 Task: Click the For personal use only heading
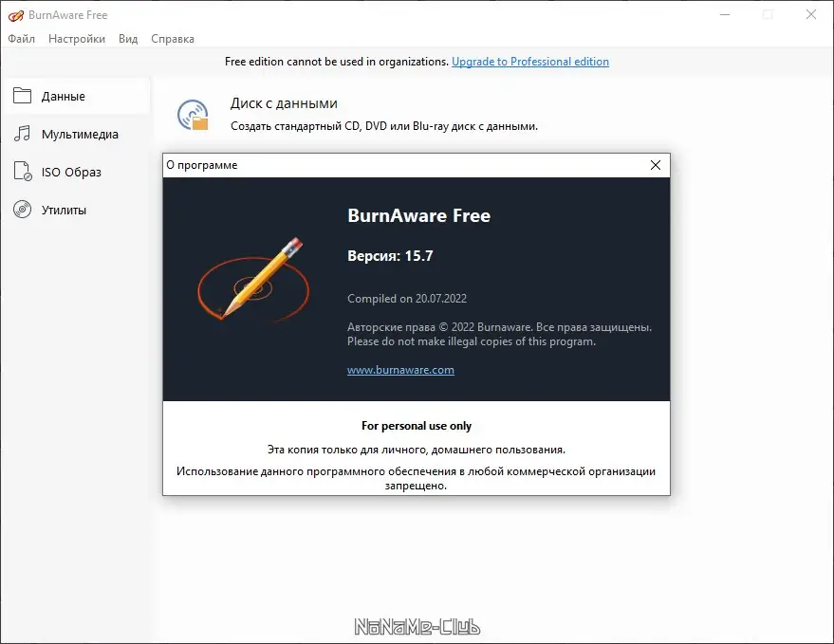pos(416,426)
